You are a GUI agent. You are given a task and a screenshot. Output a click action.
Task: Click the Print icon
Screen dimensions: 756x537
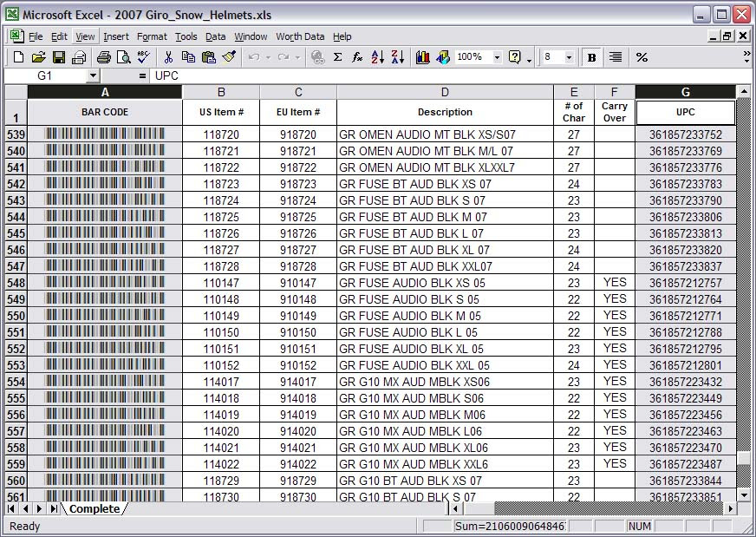[x=104, y=57]
